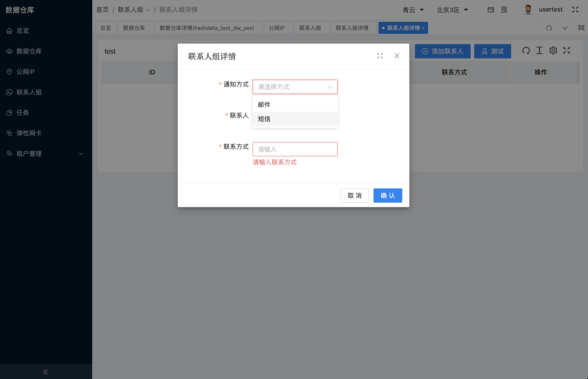Click the 联系方式 input field
This screenshot has width=588, height=379.
tap(295, 149)
